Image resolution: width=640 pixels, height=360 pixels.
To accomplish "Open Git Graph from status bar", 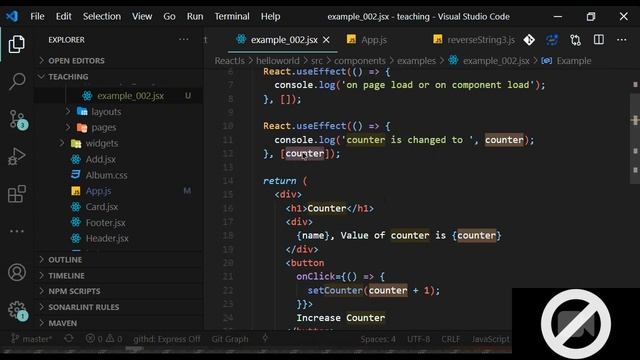I will [x=230, y=339].
